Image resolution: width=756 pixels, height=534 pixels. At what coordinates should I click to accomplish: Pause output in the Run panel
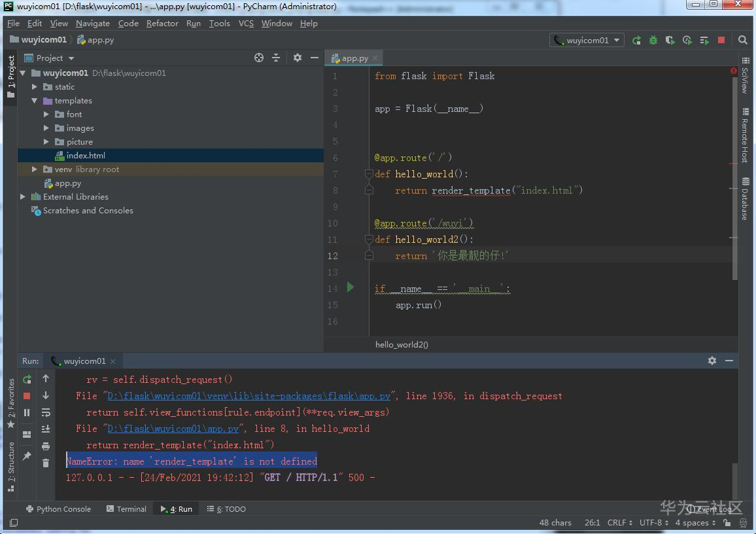(27, 413)
